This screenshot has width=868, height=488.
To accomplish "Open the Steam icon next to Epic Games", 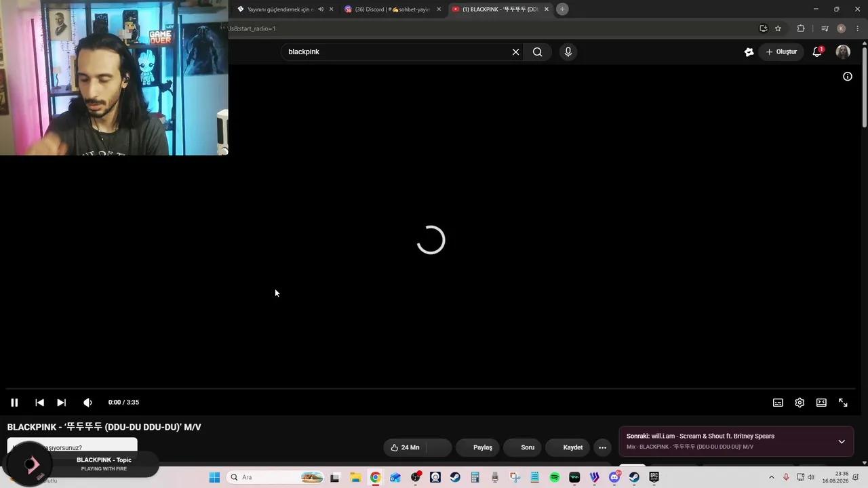I will coord(634,477).
